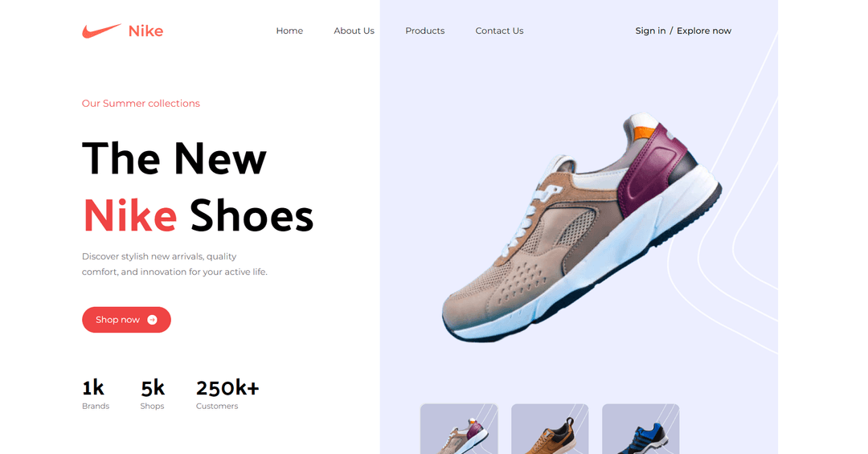Click the Shop now button
868x454 pixels.
pos(126,320)
